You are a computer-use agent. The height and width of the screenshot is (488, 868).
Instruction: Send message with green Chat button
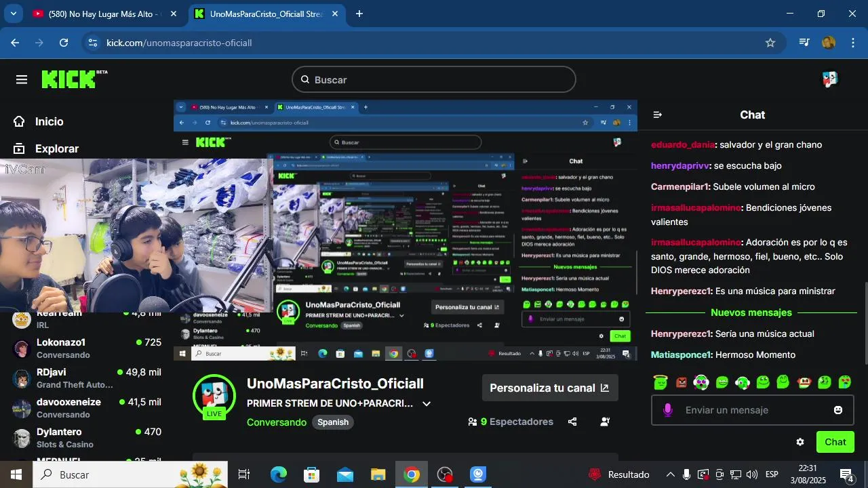tap(835, 442)
